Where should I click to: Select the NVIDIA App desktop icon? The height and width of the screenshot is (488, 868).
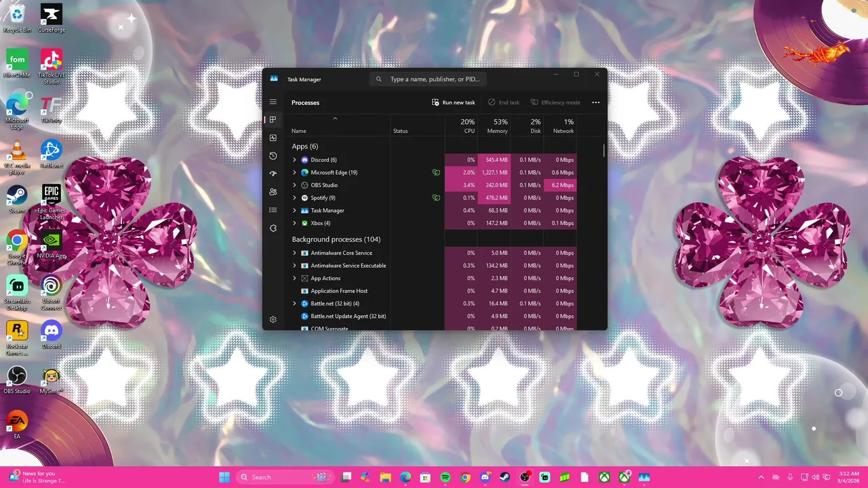pyautogui.click(x=51, y=244)
